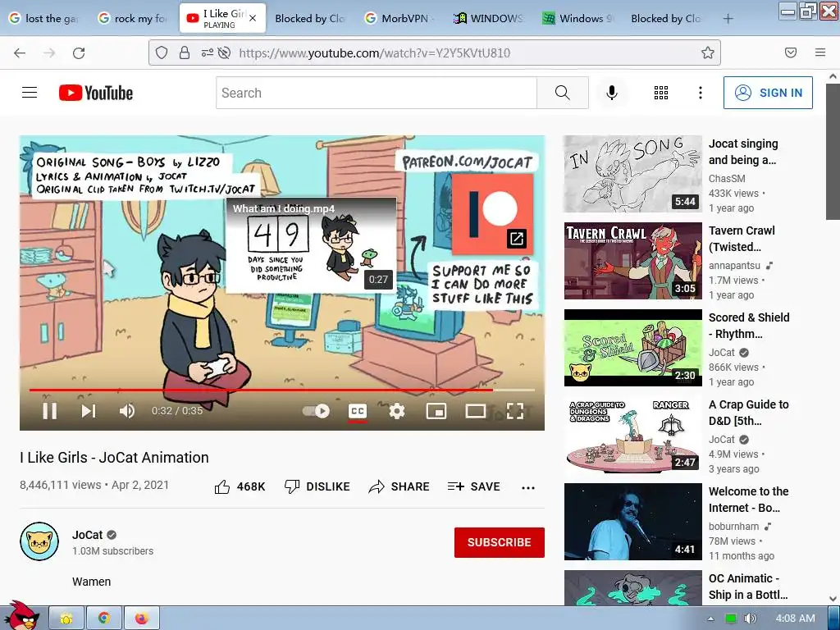The width and height of the screenshot is (840, 630).
Task: Click the 4:08 AM taskbar clock
Action: (795, 619)
